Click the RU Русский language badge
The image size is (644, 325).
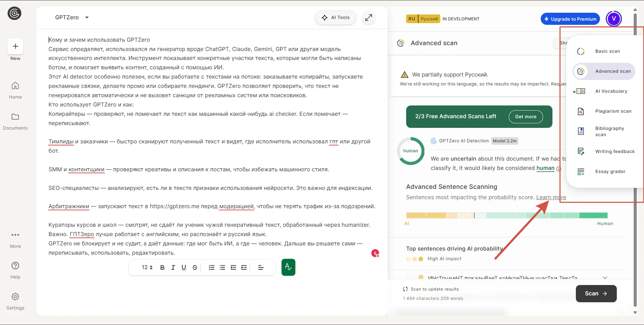(x=423, y=19)
